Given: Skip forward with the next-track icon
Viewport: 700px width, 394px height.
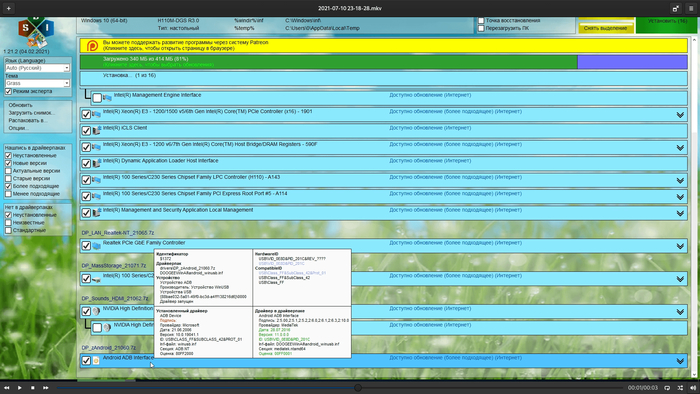Looking at the screenshot, I should click(x=46, y=388).
